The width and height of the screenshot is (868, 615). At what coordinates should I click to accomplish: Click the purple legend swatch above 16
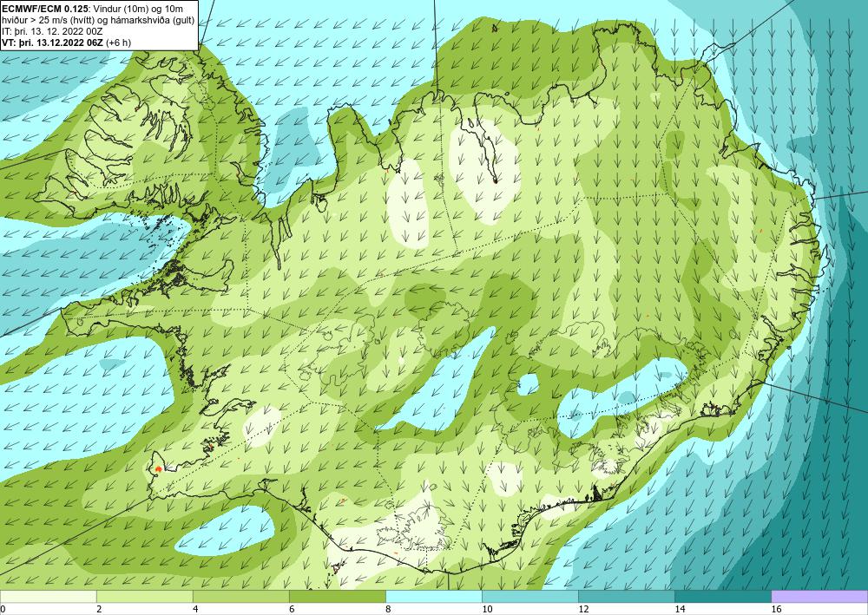819,596
